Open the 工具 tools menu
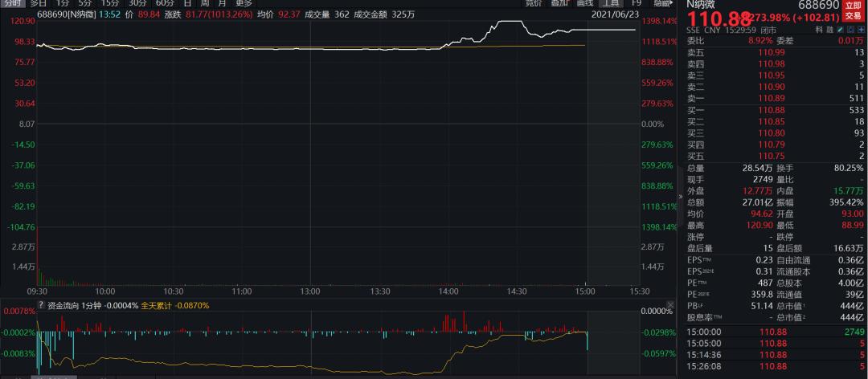The width and height of the screenshot is (868, 379). tap(611, 2)
